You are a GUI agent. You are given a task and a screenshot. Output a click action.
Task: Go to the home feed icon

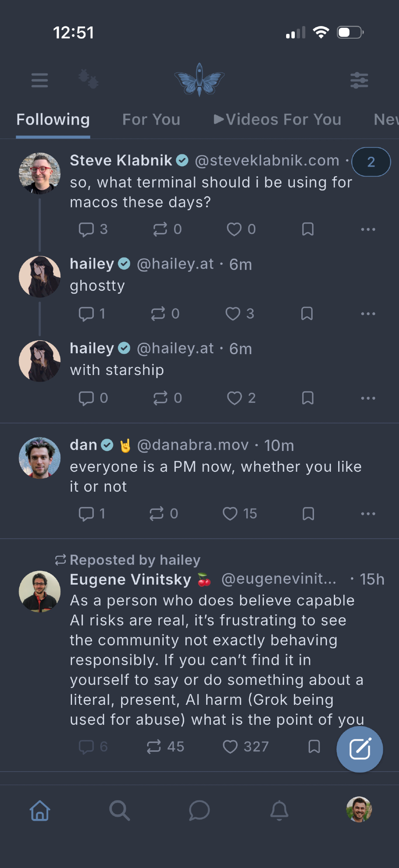click(40, 810)
